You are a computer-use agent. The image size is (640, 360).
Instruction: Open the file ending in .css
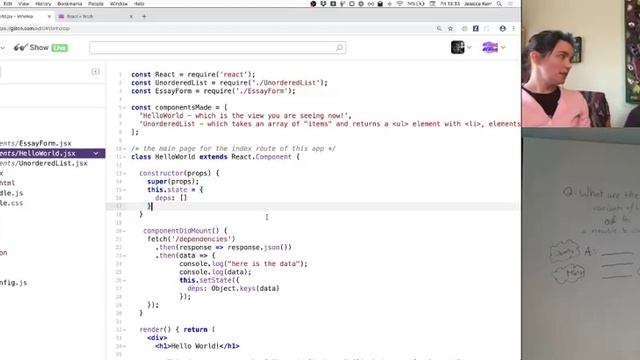pyautogui.click(x=11, y=203)
